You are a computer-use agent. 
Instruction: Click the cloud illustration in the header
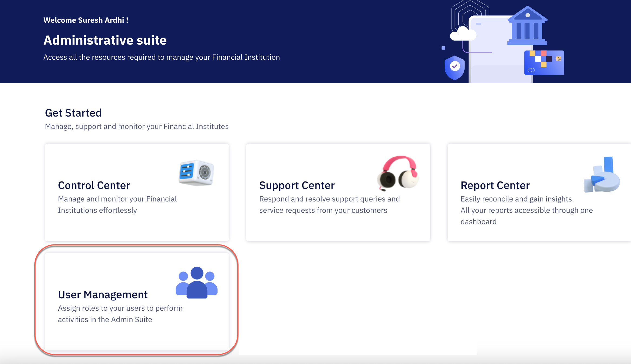(463, 33)
